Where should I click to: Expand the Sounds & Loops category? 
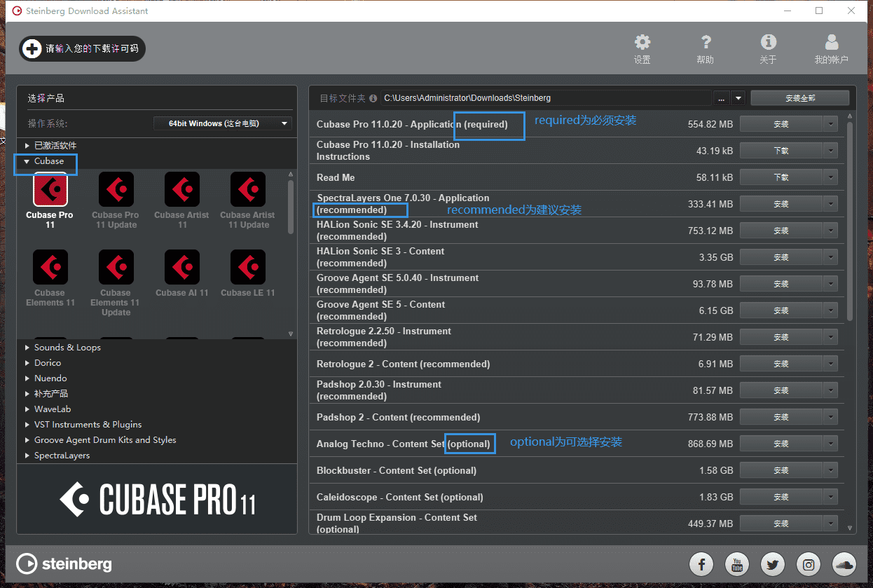point(27,348)
